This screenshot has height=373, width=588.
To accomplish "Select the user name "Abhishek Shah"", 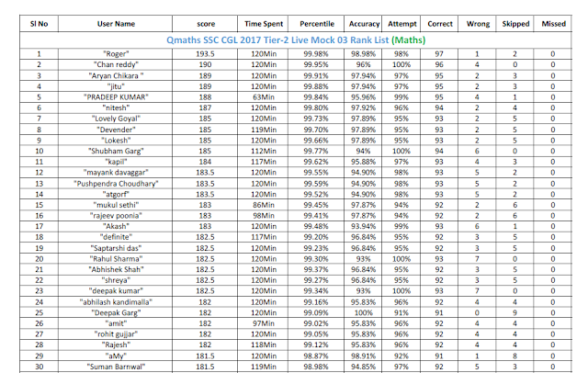I will click(x=116, y=269).
